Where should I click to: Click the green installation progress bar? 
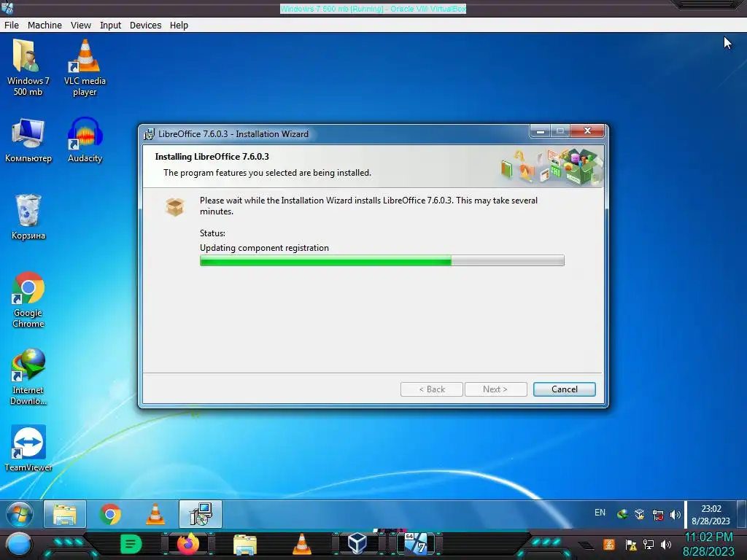382,260
